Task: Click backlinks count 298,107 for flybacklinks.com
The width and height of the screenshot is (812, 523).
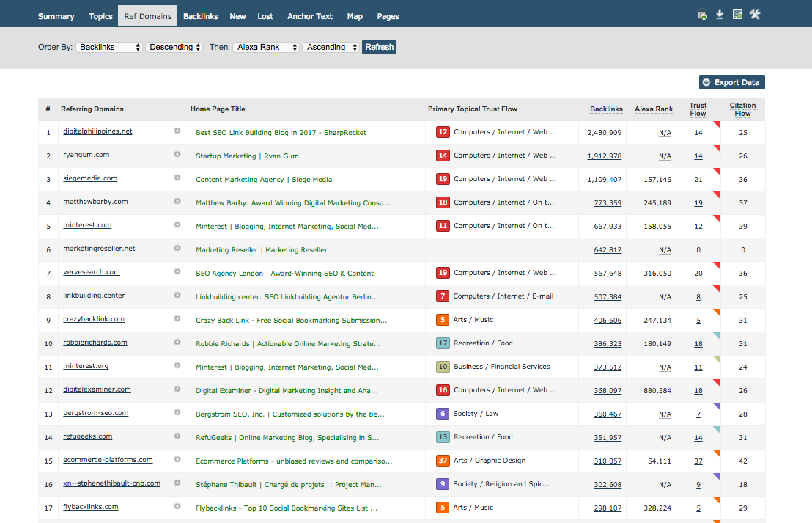Action: pos(608,508)
